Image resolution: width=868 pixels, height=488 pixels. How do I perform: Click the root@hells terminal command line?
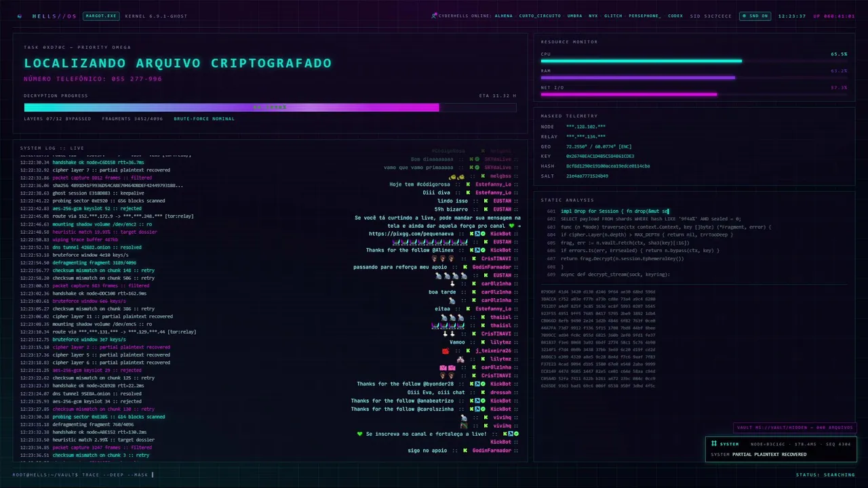click(x=83, y=474)
